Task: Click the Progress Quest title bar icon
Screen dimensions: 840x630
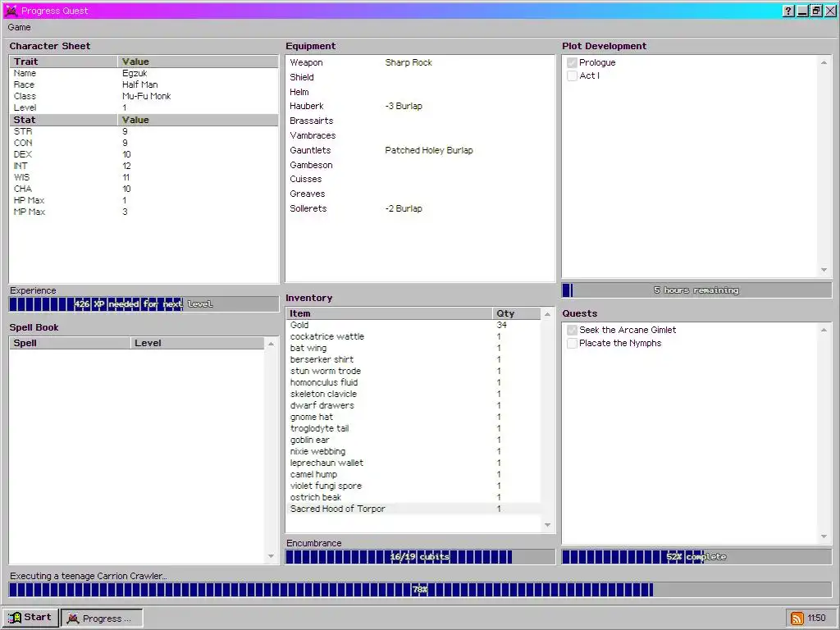Action: pos(11,11)
